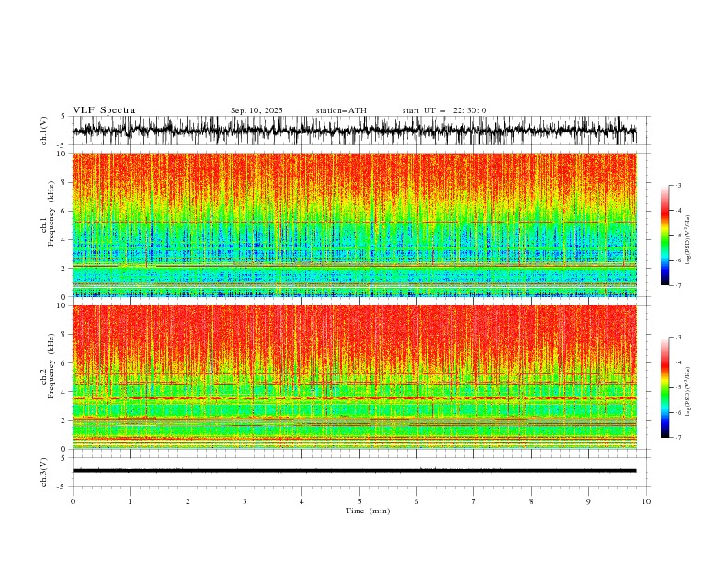Click the "-4" tick on ch.2 colorbar

[x=678, y=362]
